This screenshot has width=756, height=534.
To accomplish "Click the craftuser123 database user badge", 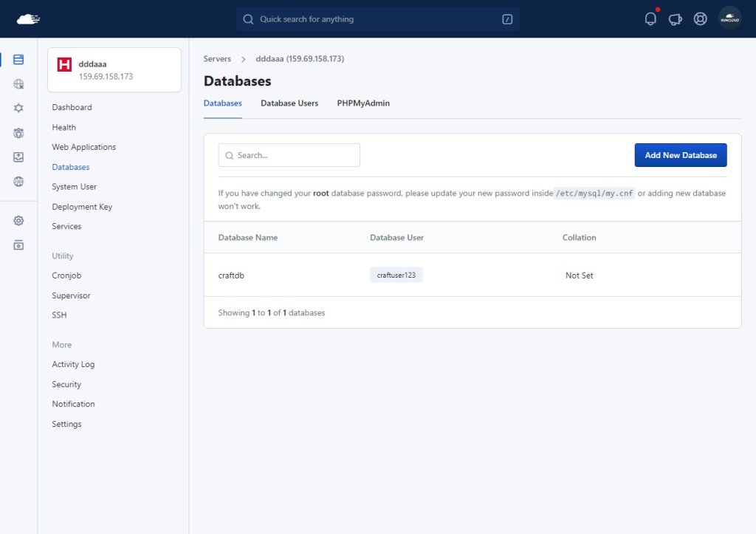I will tap(396, 275).
